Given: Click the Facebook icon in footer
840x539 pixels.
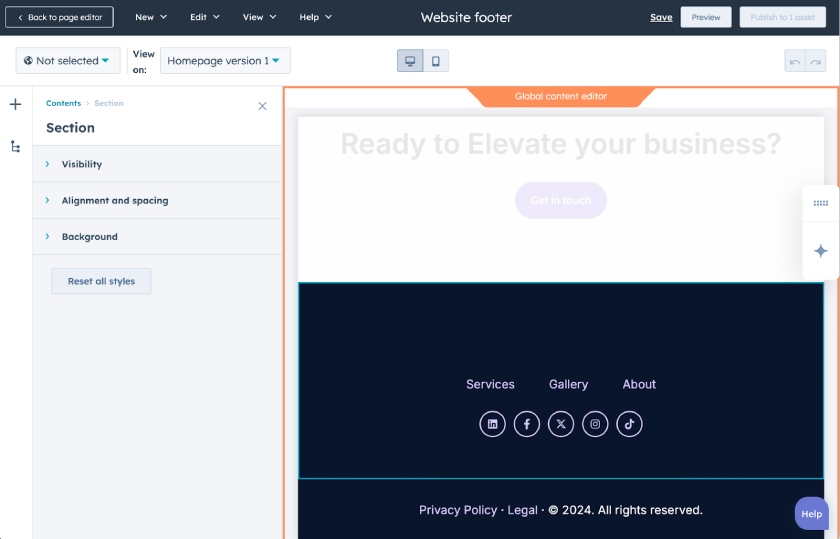Looking at the screenshot, I should (527, 424).
